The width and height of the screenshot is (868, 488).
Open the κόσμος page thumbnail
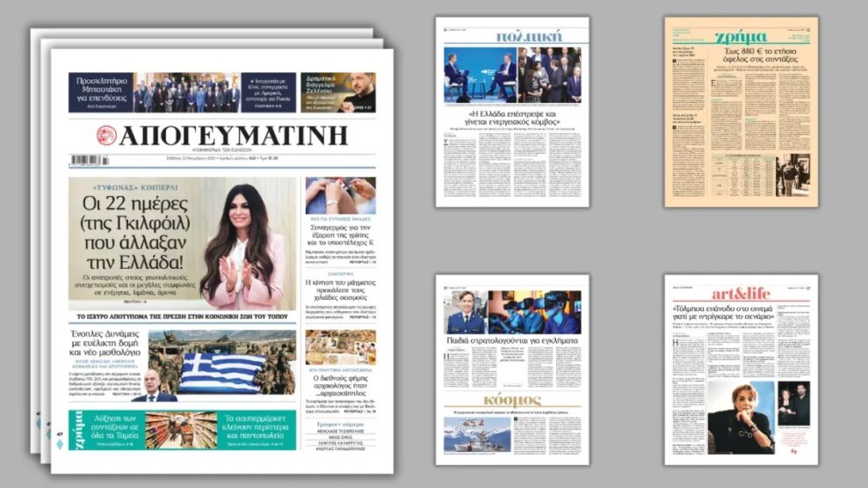coord(513,369)
